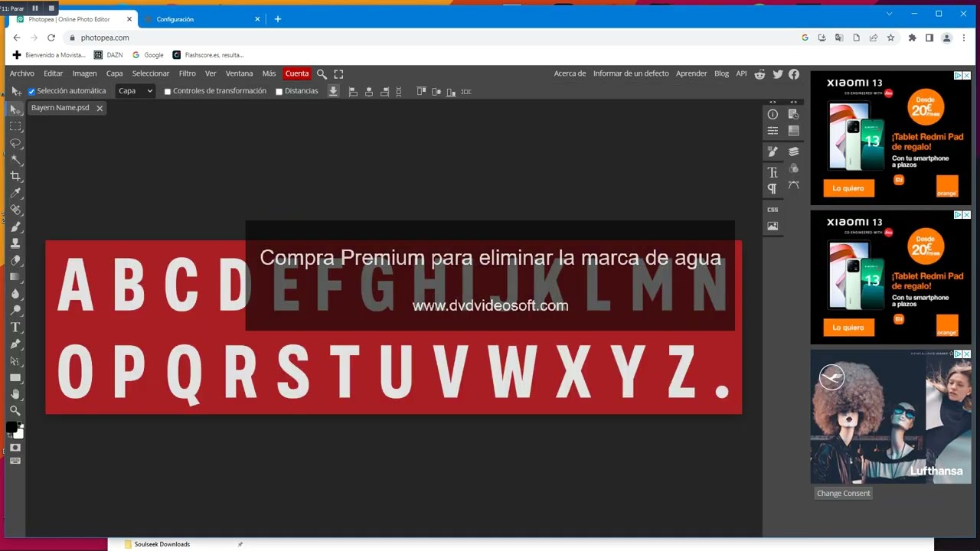Select the Move tool in the toolbox

point(15,109)
